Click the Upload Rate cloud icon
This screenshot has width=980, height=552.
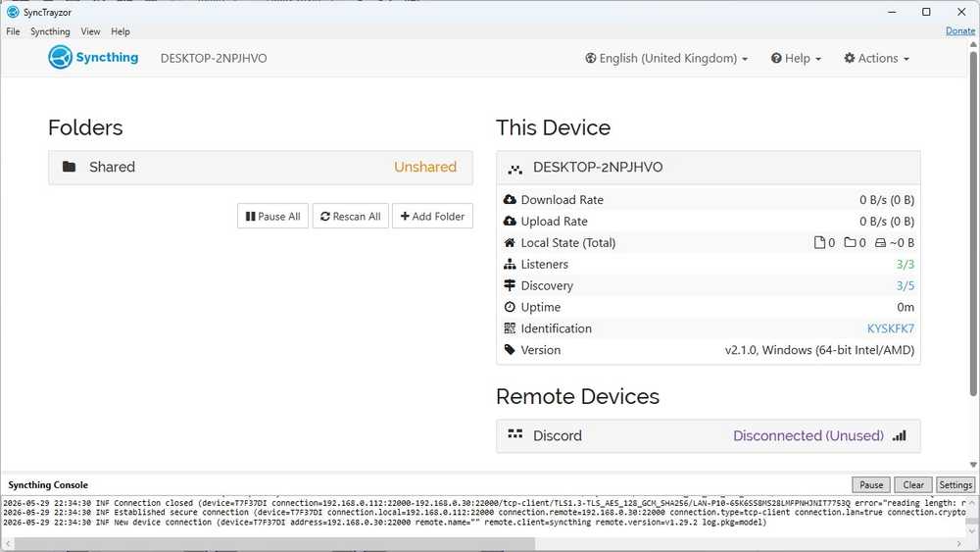click(510, 222)
